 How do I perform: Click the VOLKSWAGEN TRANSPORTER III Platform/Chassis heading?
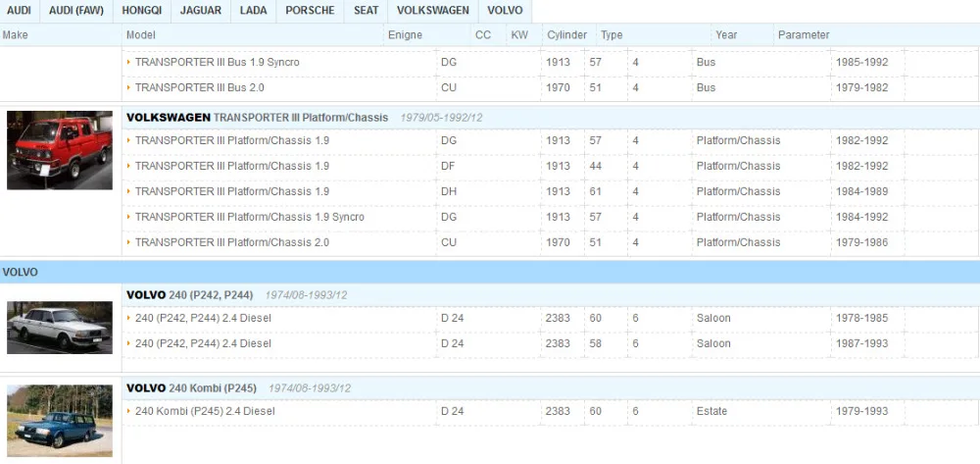click(x=257, y=118)
